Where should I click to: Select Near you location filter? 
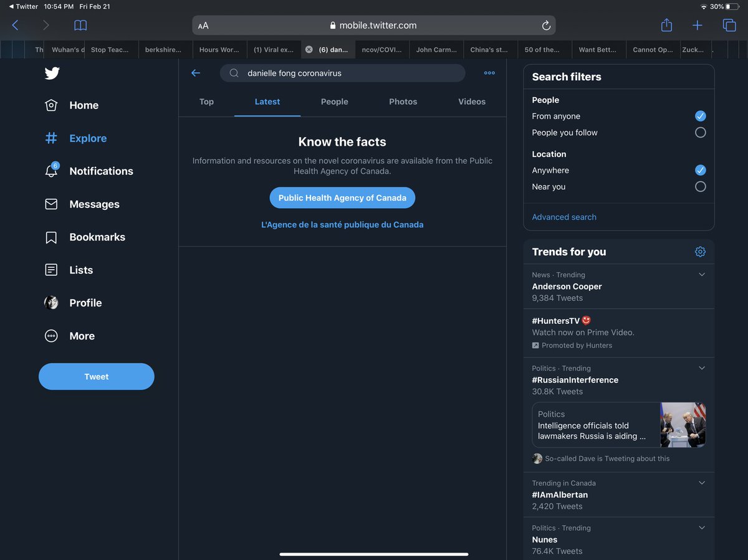[x=700, y=186]
